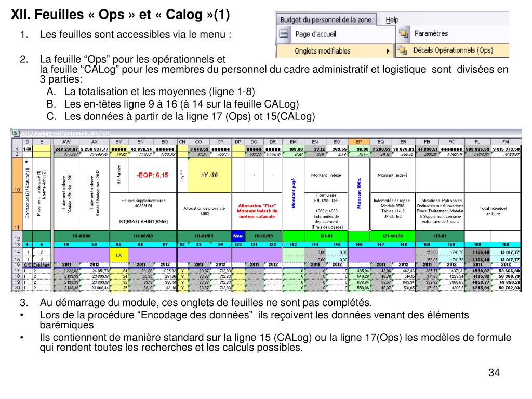Click the Allocation de proximité 4003 cell

click(204, 211)
